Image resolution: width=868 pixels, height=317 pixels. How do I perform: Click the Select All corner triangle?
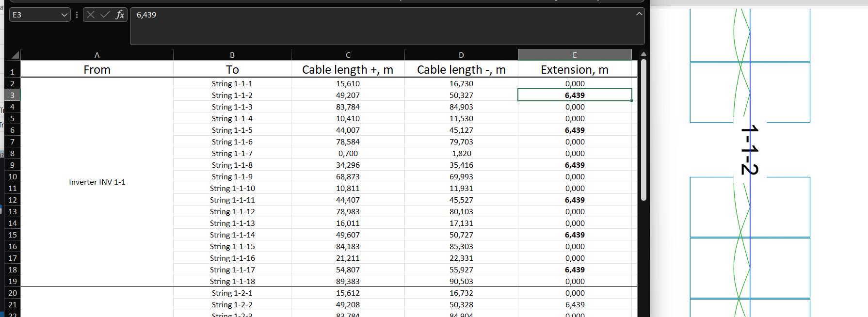coord(15,55)
